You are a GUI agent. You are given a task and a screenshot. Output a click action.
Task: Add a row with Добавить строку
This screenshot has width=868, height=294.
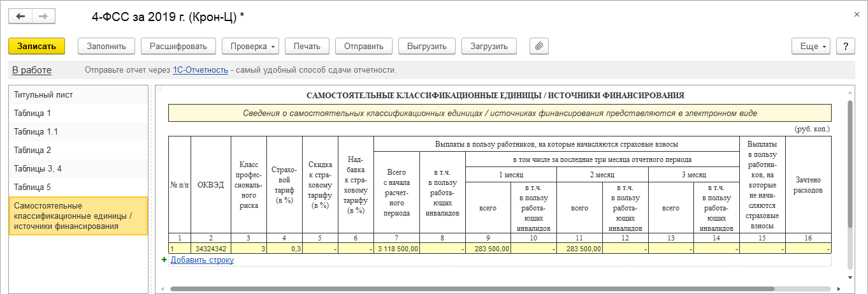click(x=202, y=260)
